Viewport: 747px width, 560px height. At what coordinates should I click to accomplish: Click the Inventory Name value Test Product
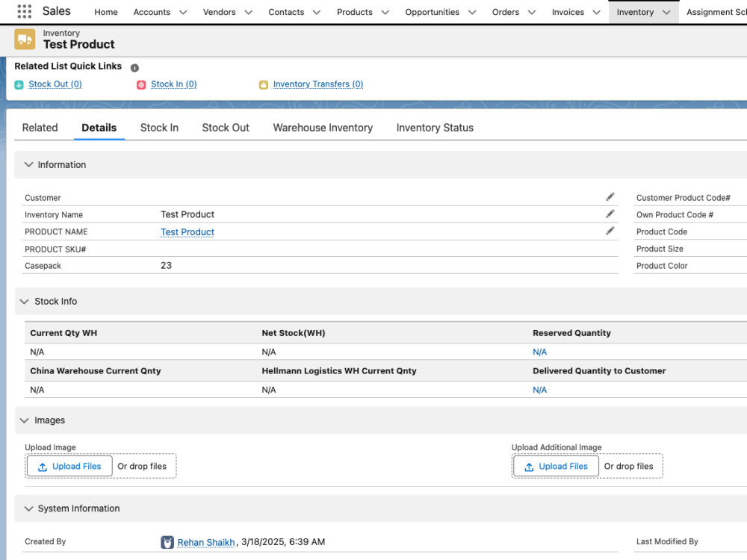tap(187, 214)
